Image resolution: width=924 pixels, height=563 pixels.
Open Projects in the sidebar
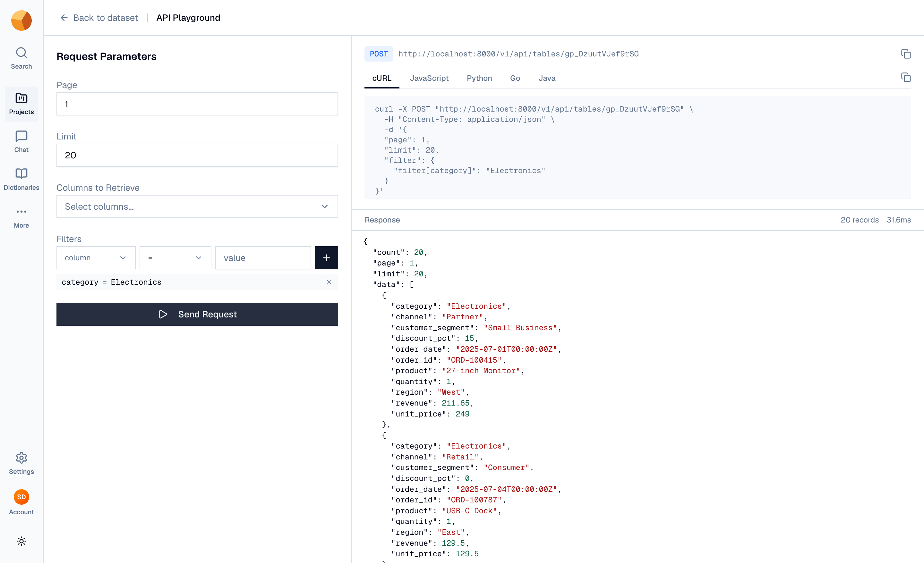click(x=21, y=104)
